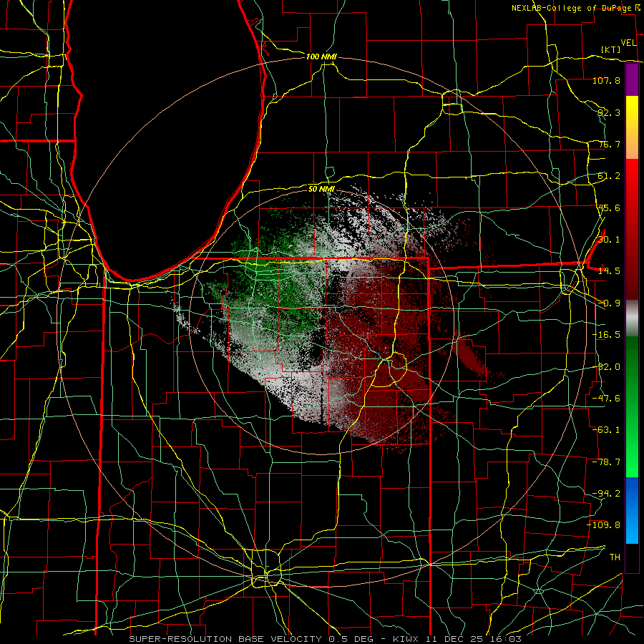Pick the blue band of the color bar
Screen dimensions: 644x644
tap(632, 510)
